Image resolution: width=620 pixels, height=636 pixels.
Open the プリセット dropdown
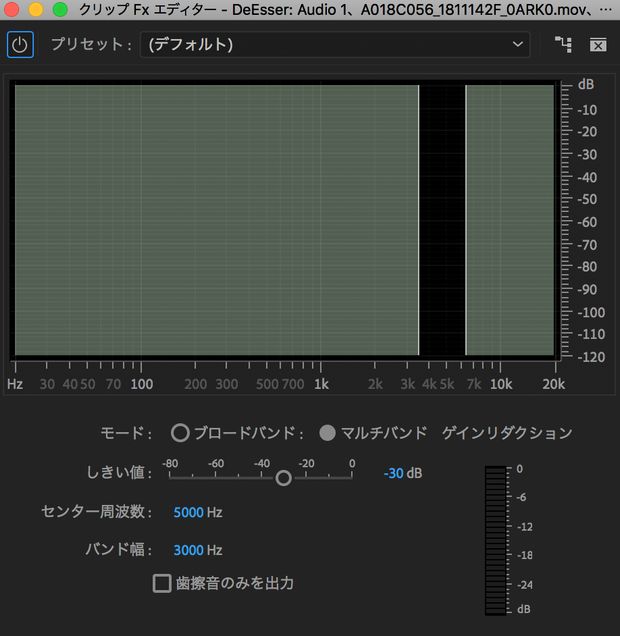tap(334, 45)
